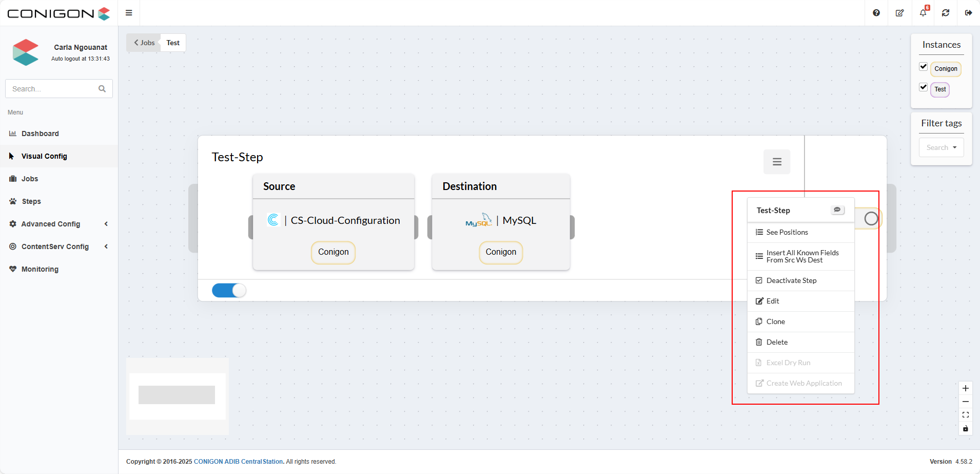Click the help question mark icon

[876, 13]
